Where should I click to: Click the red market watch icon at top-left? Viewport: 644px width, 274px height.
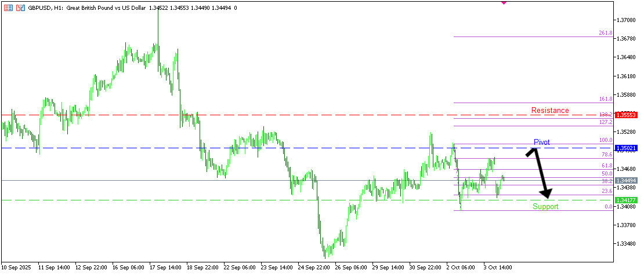click(x=8, y=8)
